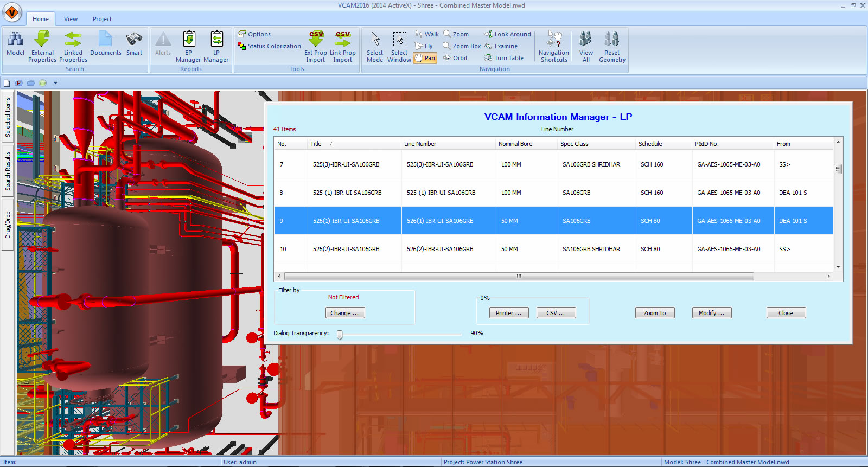The image size is (868, 467).
Task: Launch Smart search binoculars
Action: (x=134, y=40)
